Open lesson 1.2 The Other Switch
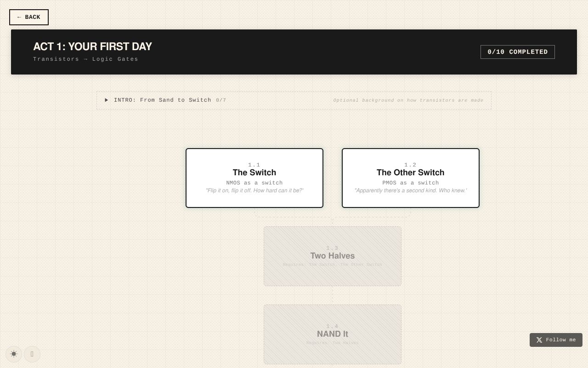Viewport: 588px width, 368px height. [x=410, y=173]
